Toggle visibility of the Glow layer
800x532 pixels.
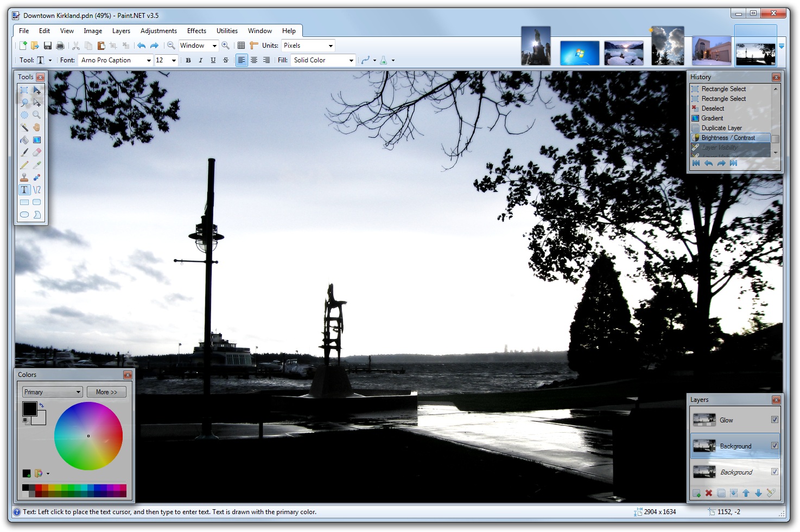point(774,420)
